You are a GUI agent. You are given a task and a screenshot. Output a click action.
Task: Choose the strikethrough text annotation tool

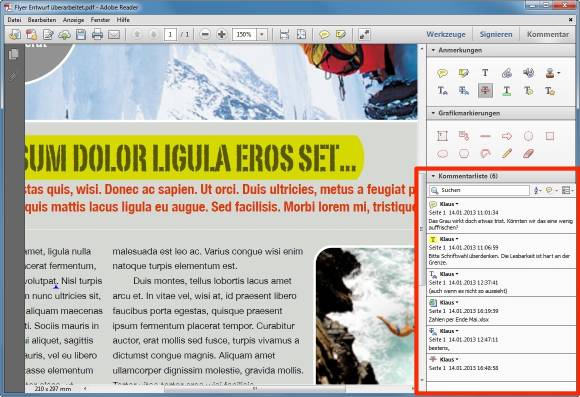[485, 91]
